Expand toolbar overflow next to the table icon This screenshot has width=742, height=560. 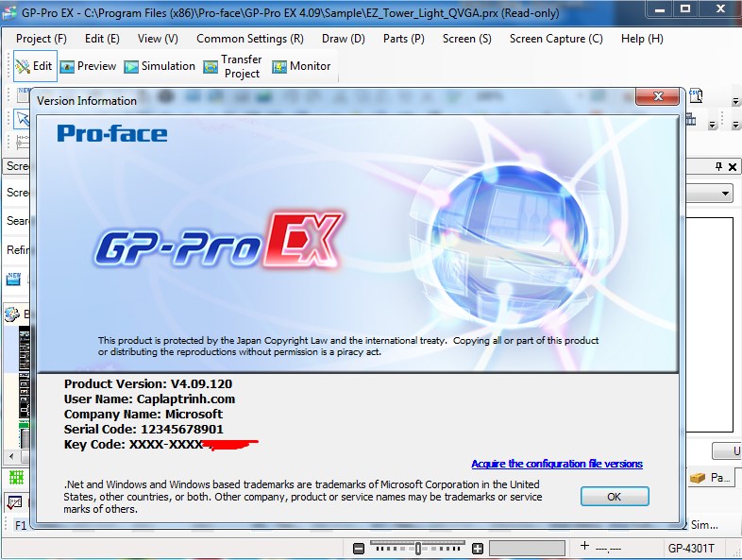[712, 125]
